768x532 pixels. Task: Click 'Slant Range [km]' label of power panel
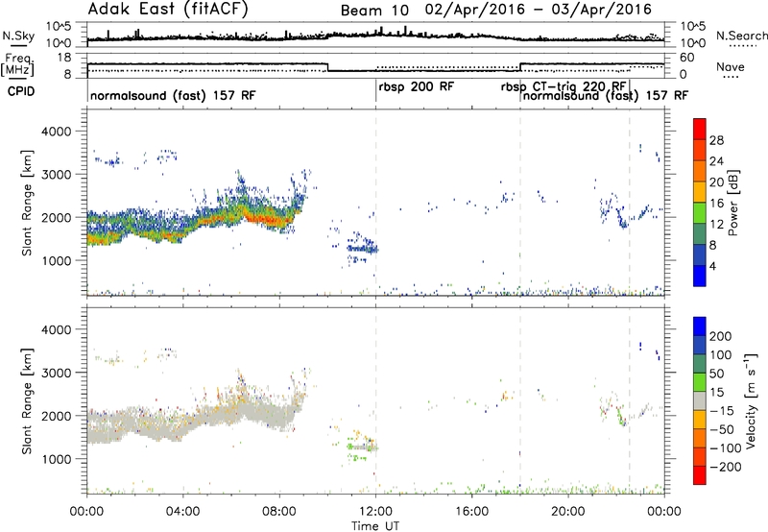(x=27, y=203)
